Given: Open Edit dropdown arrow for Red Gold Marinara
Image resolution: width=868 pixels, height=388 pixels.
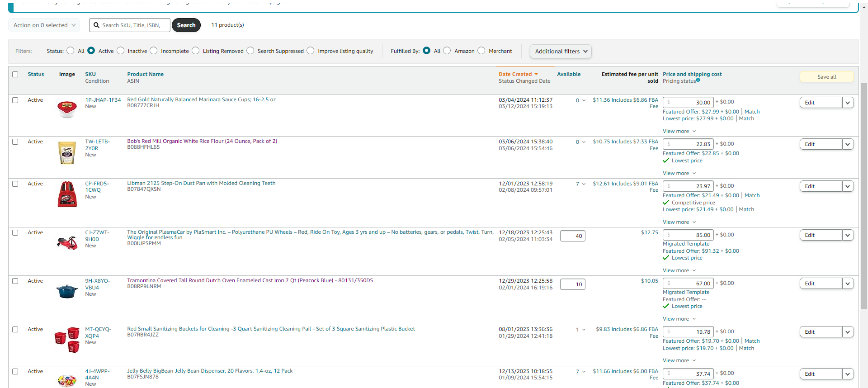Looking at the screenshot, I should pos(848,103).
